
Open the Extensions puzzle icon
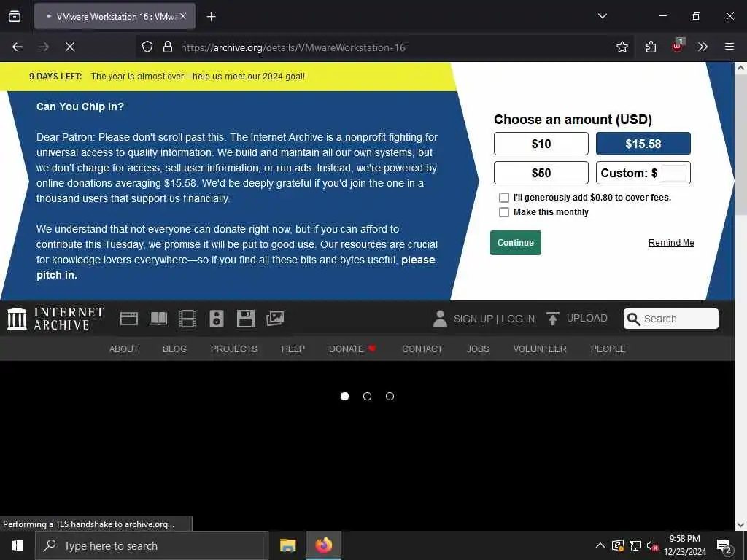651,47
